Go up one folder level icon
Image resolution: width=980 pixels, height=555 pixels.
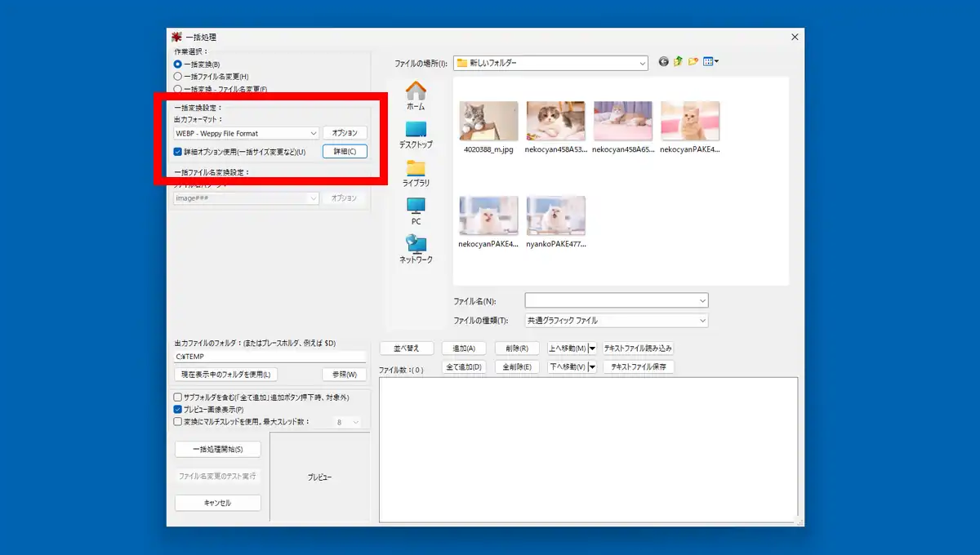coord(678,62)
